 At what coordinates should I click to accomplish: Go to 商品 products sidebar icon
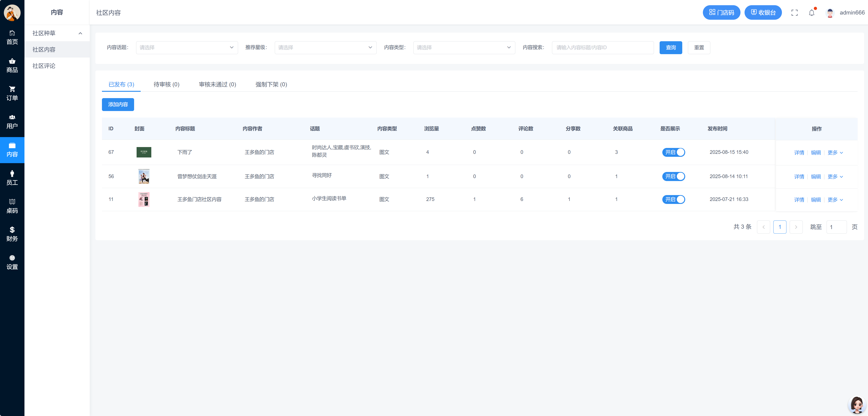coord(12,65)
